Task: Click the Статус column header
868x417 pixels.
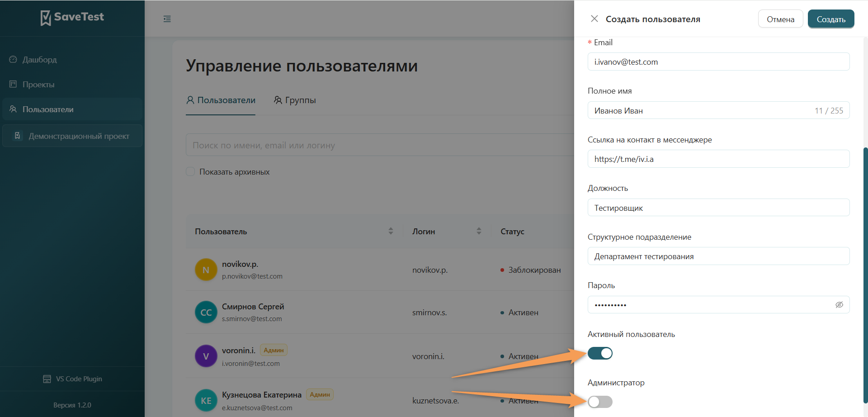Action: pyautogui.click(x=512, y=231)
